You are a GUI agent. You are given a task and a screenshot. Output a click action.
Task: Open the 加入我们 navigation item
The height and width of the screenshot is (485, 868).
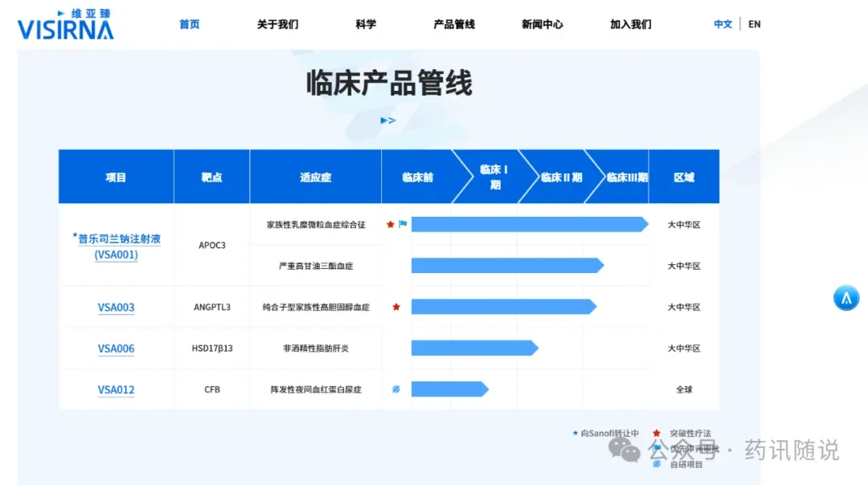[x=631, y=24]
